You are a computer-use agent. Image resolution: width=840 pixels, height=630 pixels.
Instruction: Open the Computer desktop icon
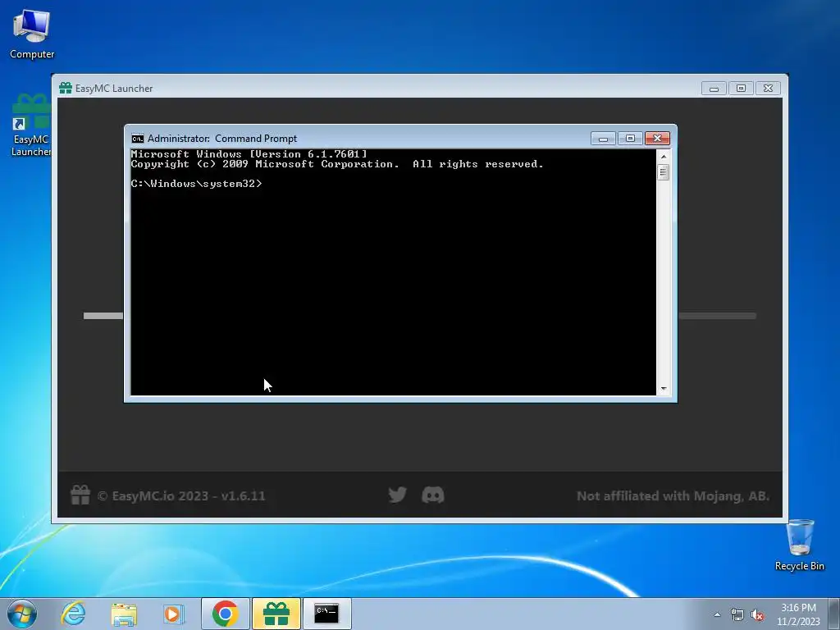32,34
